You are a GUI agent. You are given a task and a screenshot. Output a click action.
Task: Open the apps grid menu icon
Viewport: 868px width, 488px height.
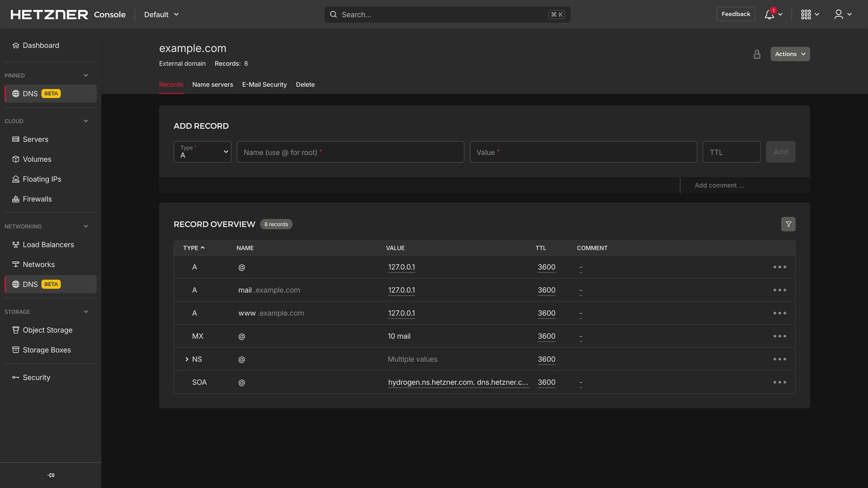806,14
